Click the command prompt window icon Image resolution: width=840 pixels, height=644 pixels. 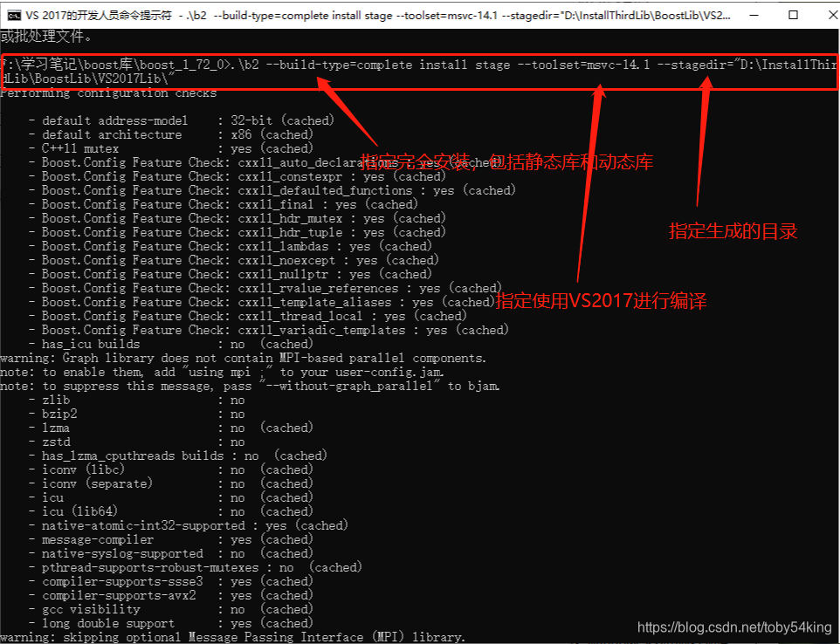(x=14, y=15)
